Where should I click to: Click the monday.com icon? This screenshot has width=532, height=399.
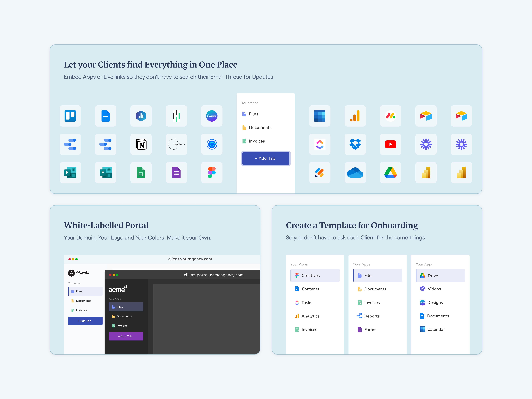coord(390,116)
